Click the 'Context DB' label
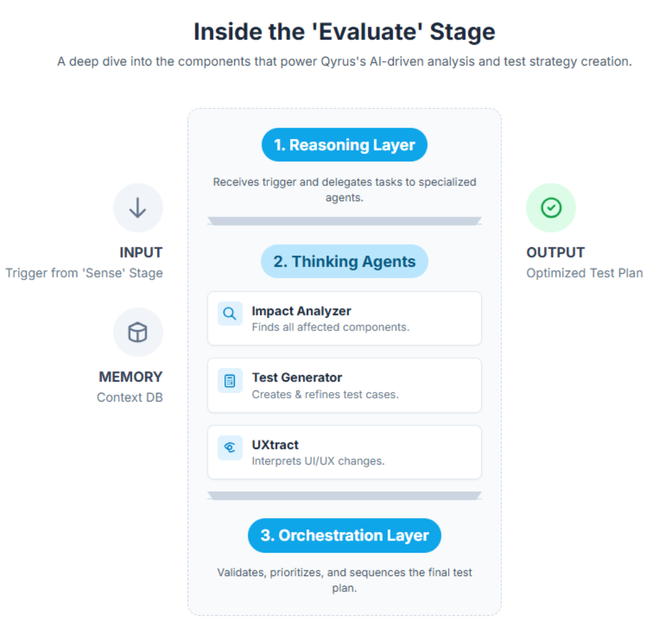672x628 pixels. coord(130,397)
